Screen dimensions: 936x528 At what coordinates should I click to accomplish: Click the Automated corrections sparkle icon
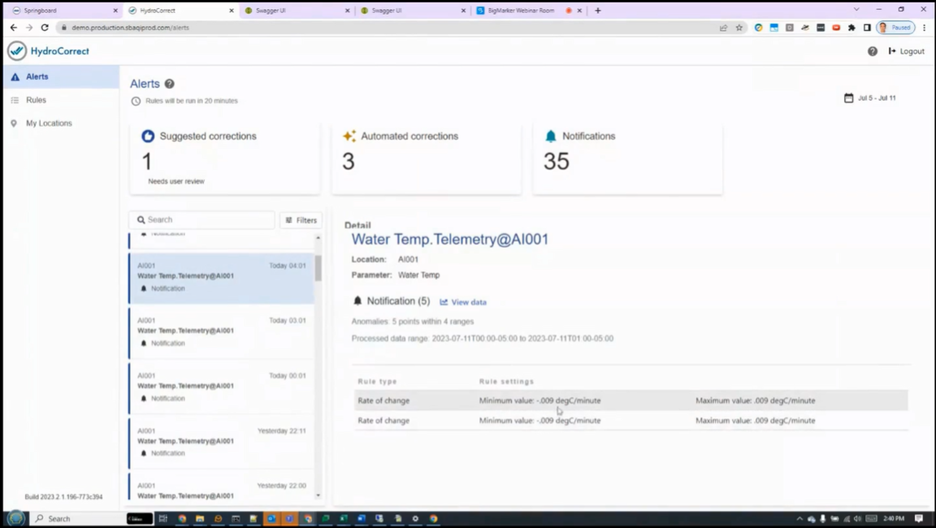[349, 136]
